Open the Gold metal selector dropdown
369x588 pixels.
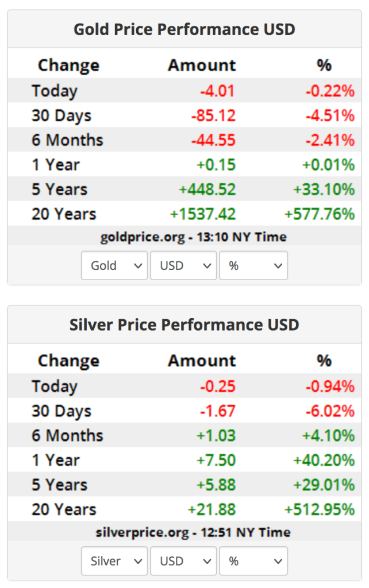coord(114,266)
